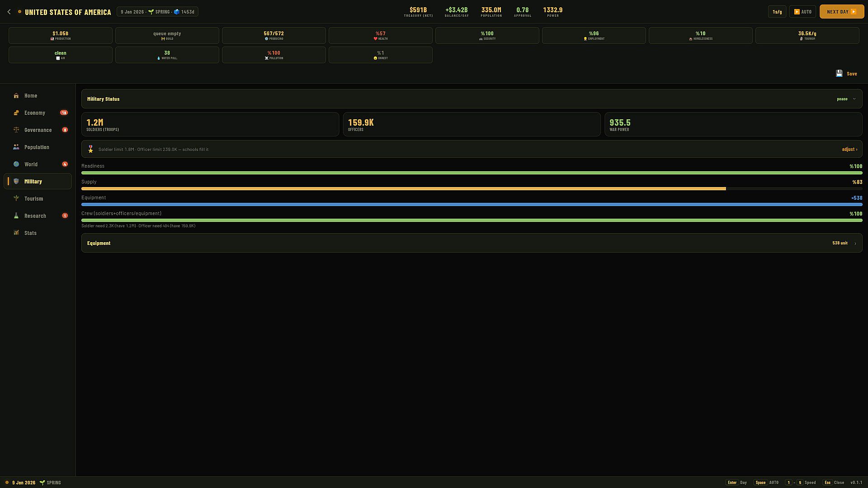Click the Governance scales icon
This screenshot has height=488, width=868.
[16, 130]
